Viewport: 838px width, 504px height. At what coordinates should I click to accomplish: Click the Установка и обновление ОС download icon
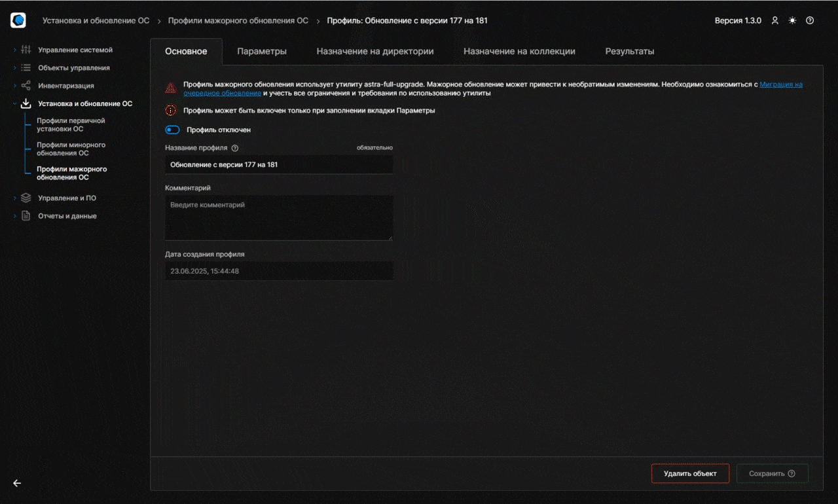pyautogui.click(x=27, y=103)
